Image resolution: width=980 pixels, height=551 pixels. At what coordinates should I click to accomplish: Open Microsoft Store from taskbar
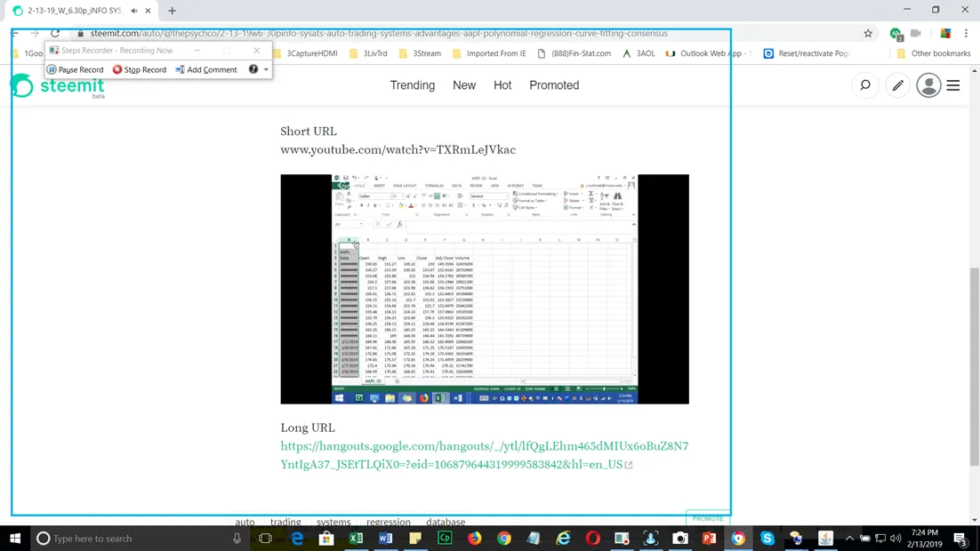pyautogui.click(x=326, y=538)
